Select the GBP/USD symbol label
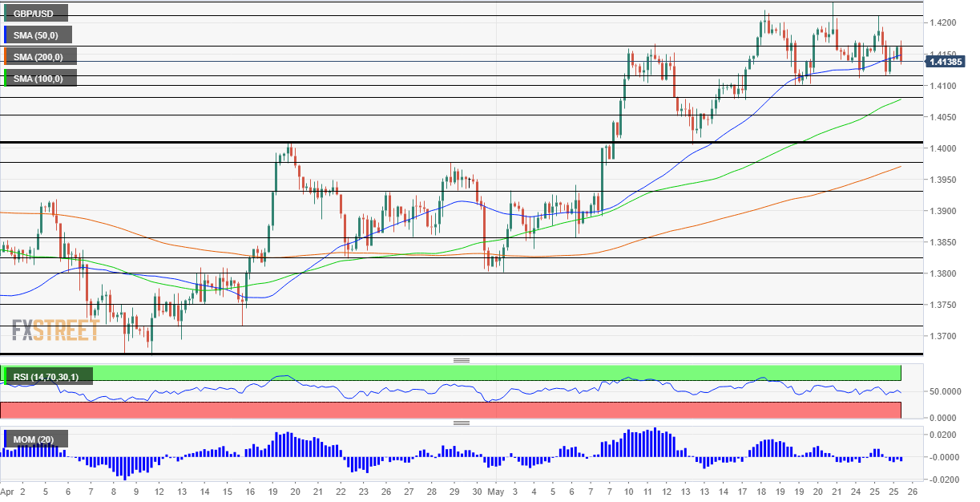980x502 pixels. coord(34,13)
